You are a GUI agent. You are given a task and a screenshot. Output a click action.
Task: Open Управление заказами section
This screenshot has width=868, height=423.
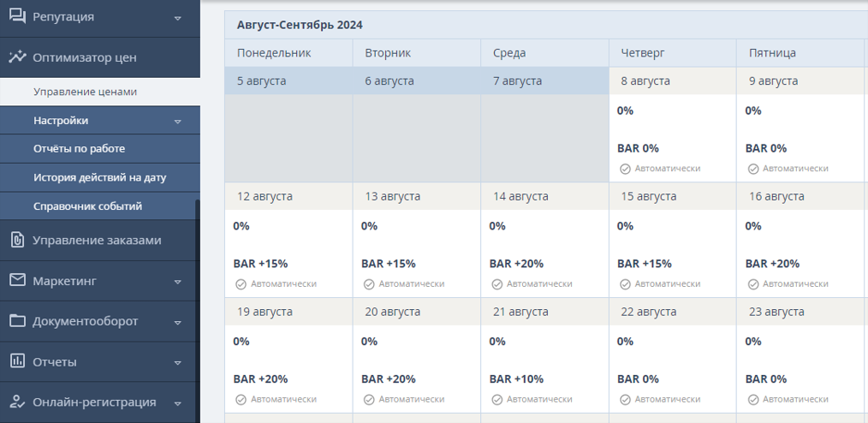(99, 241)
